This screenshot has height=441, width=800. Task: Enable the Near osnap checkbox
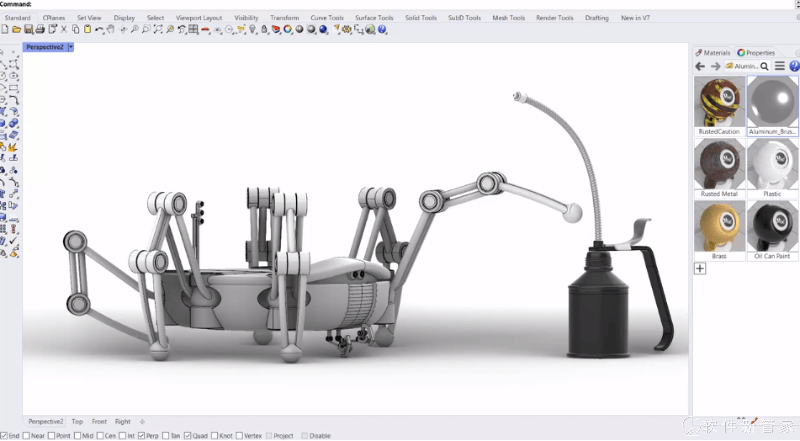point(26,436)
